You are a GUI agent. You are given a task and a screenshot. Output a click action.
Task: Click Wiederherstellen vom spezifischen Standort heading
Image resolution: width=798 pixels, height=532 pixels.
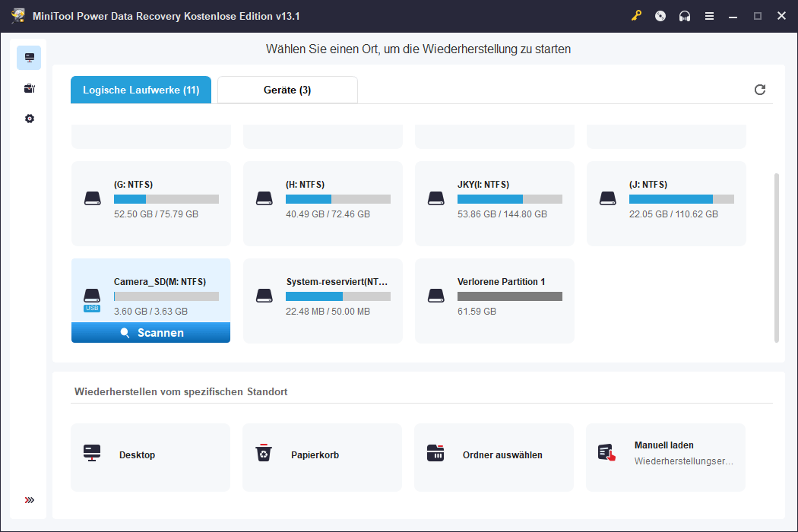coord(181,391)
